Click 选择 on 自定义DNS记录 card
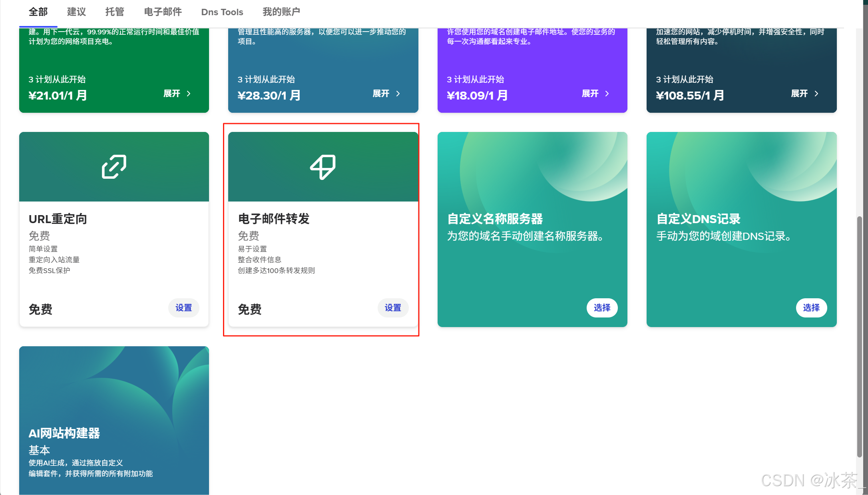Viewport: 868px width, 495px height. (811, 308)
